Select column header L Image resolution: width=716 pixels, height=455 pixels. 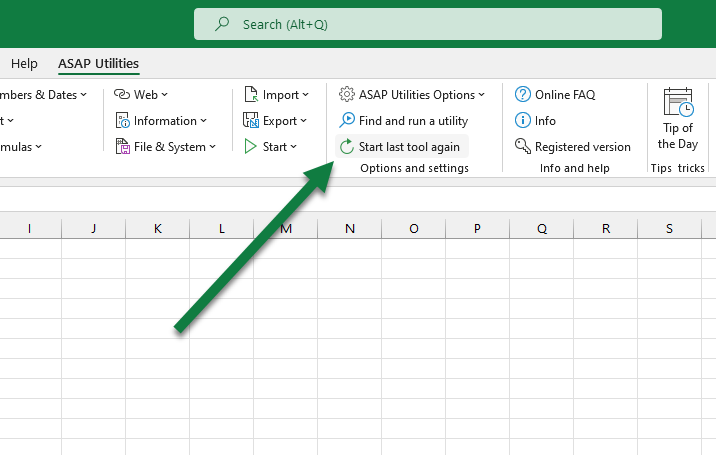click(221, 228)
